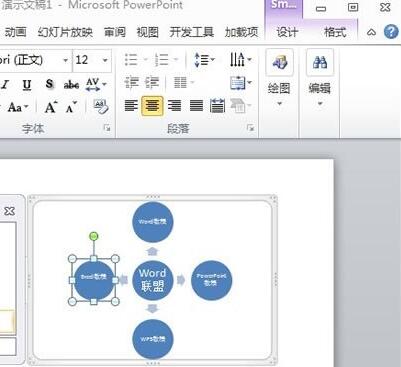The image size is (401, 367).
Task: Select the down arrow connector shape
Action: point(152,309)
